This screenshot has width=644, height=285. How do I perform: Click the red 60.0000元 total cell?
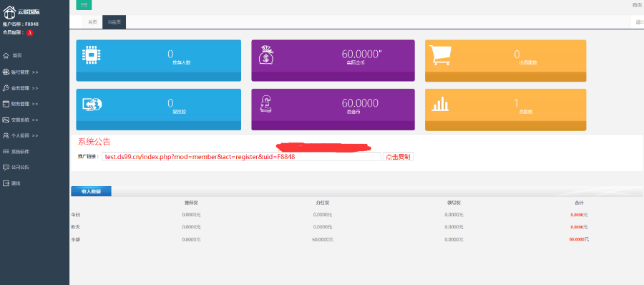tap(579, 239)
